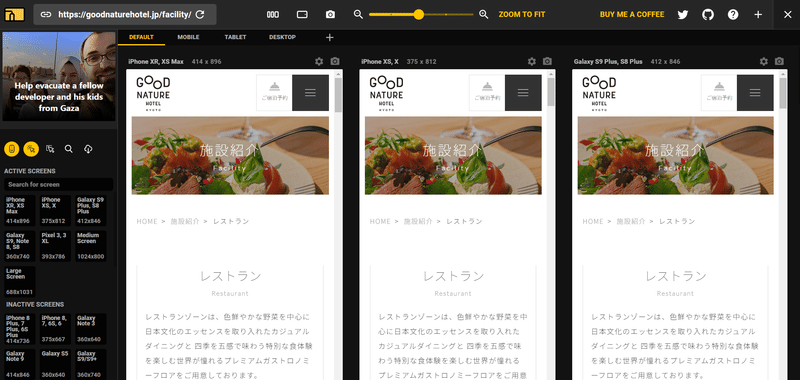Select the Medium Screen 1024x800 tile

91,246
